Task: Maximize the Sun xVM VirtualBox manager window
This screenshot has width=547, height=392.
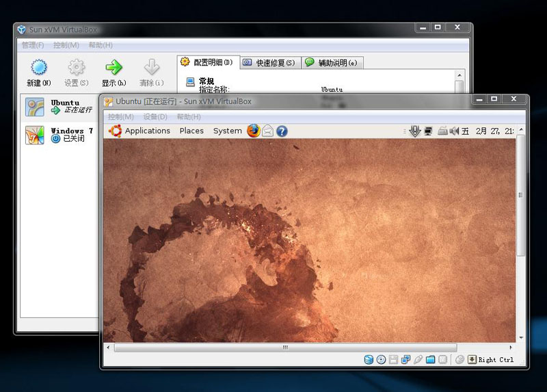Action: (x=438, y=27)
